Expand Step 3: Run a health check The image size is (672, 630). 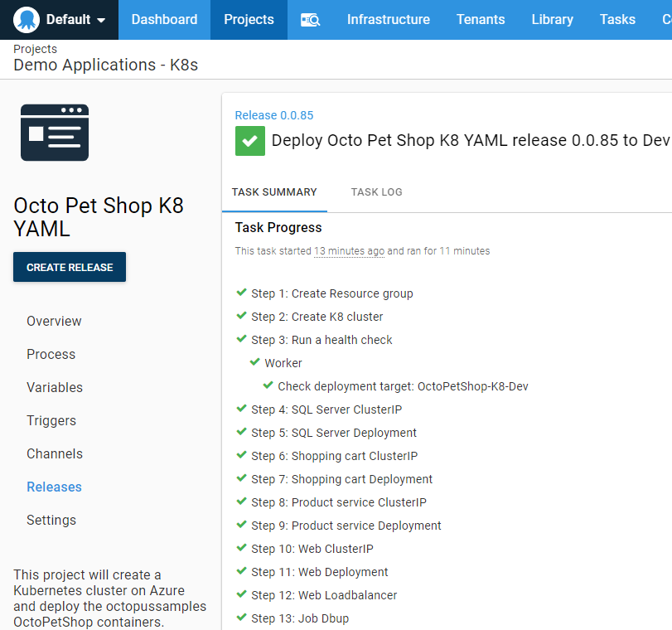pos(321,340)
